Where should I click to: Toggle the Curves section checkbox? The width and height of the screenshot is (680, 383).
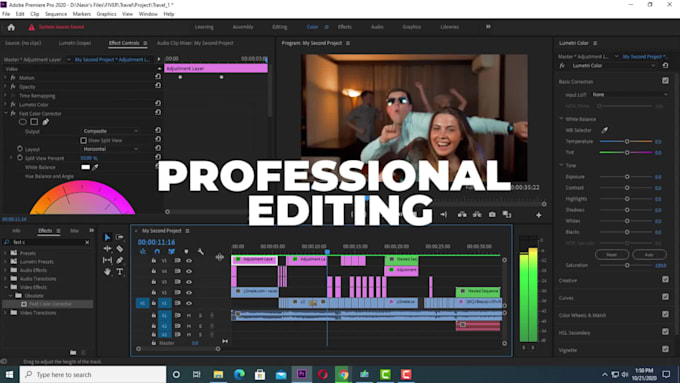click(665, 297)
